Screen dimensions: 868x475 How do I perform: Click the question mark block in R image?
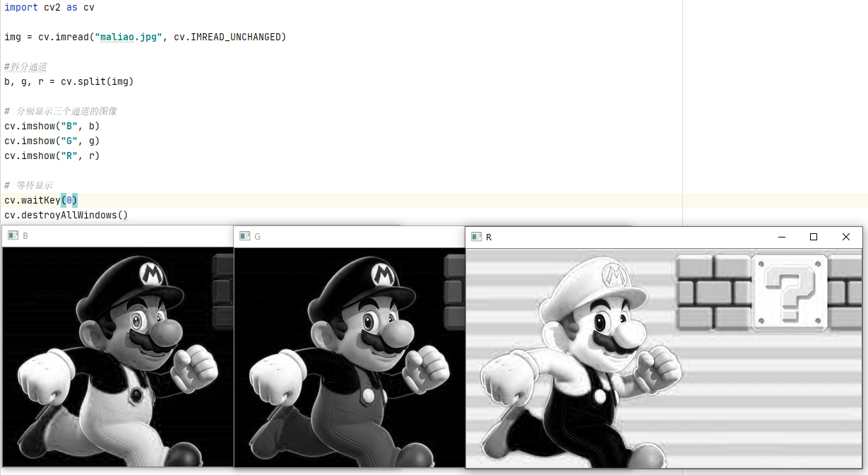(790, 293)
